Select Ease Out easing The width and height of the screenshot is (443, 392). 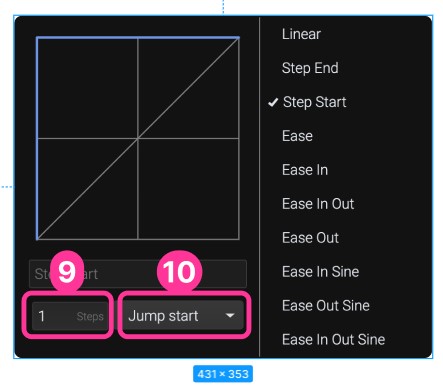310,238
